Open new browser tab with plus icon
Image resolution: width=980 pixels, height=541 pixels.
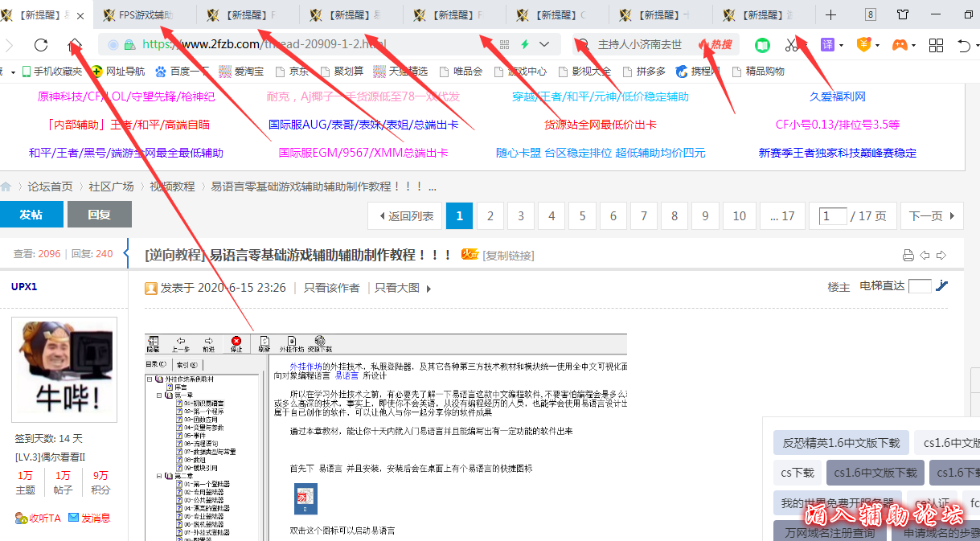831,15
